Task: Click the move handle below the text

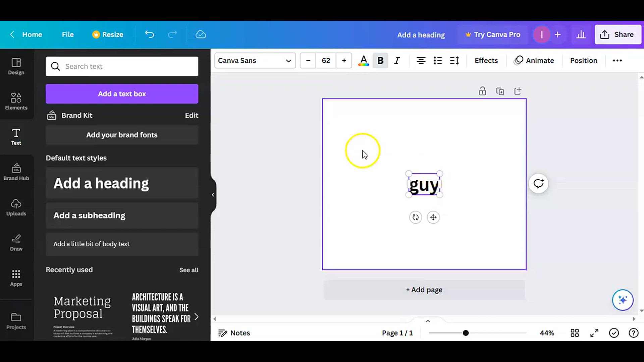Action: tap(433, 217)
